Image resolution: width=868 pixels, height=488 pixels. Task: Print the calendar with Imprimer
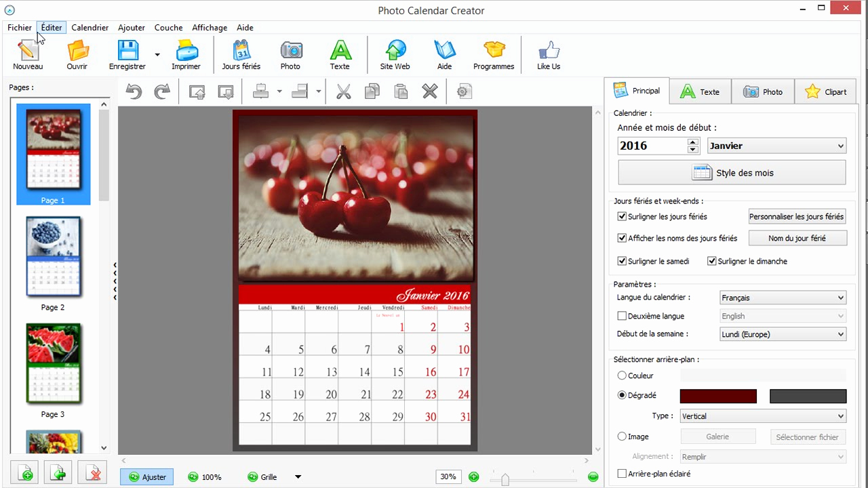pyautogui.click(x=186, y=55)
